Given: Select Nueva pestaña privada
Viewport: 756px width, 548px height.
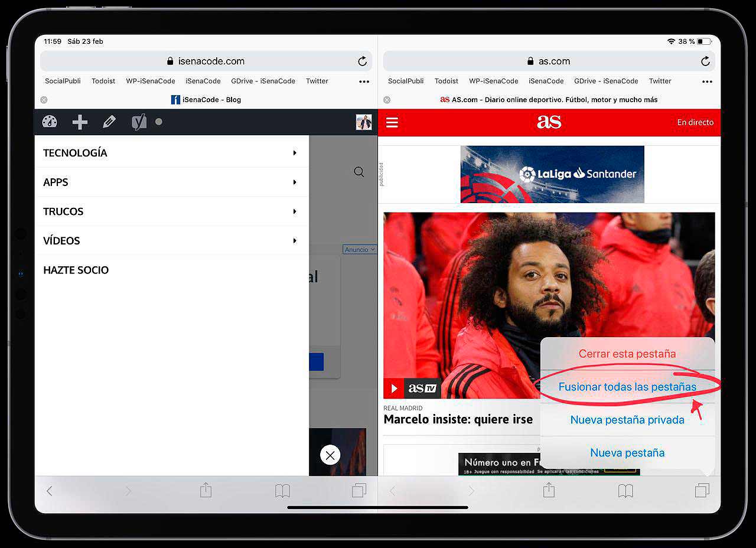Looking at the screenshot, I should click(x=627, y=420).
